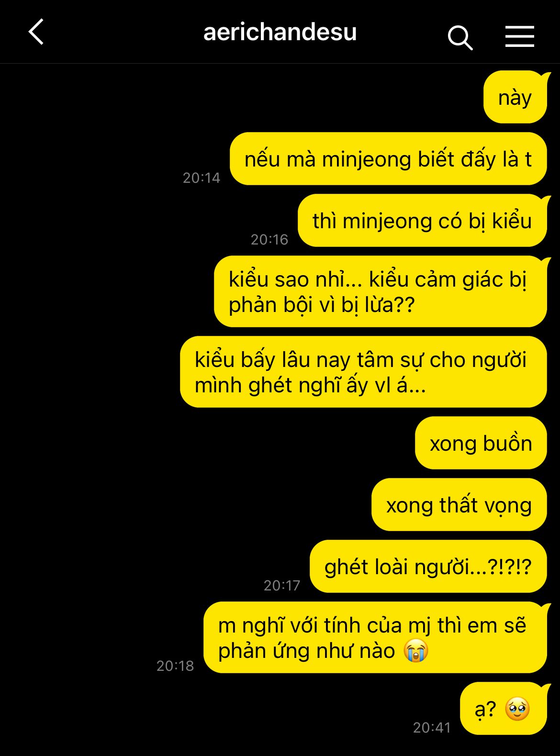Tap the "xong thất vọng" message bubble
The height and width of the screenshot is (756, 560).
(459, 505)
